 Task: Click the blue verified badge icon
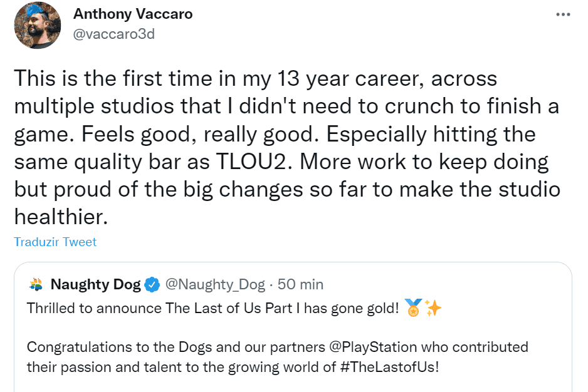pyautogui.click(x=152, y=285)
